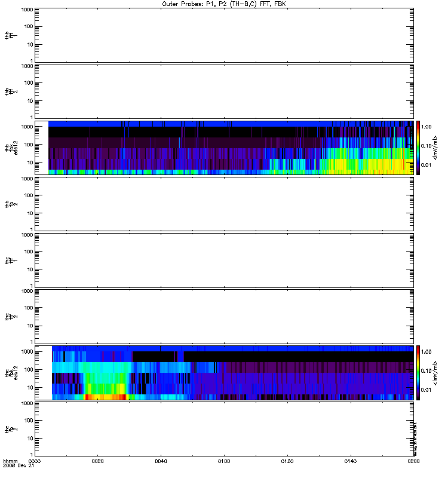Click '0.10' on the thb color bar scale

pos(426,146)
